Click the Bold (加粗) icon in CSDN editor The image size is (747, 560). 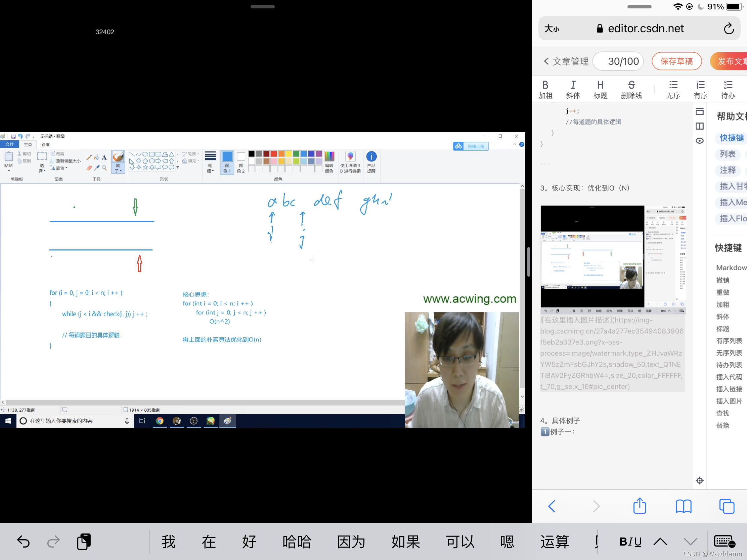[545, 89]
